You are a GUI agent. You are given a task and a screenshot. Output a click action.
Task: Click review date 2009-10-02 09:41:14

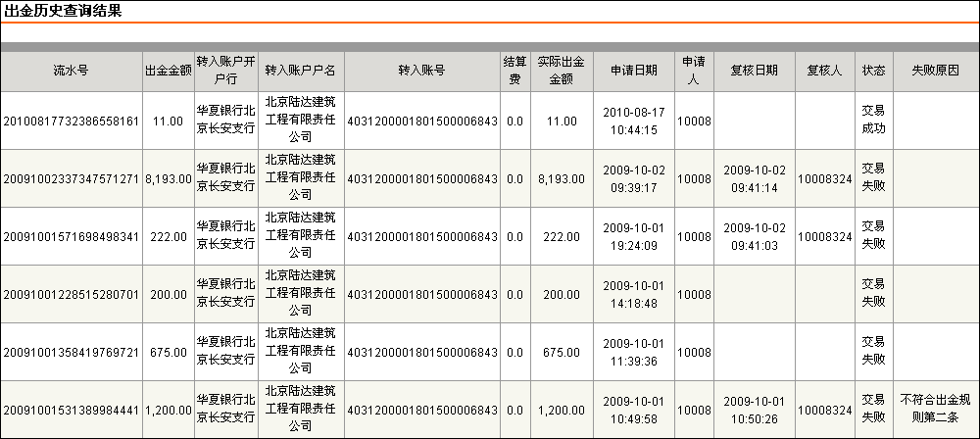pyautogui.click(x=755, y=179)
